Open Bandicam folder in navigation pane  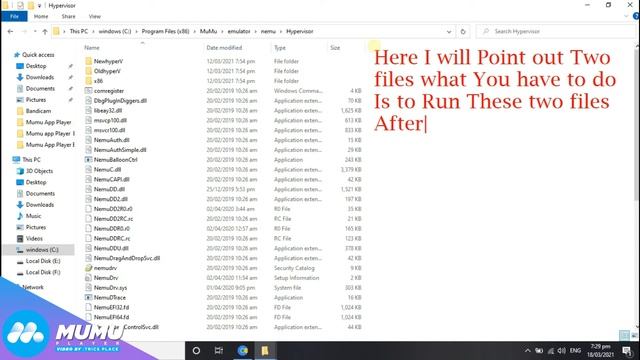tap(38, 111)
